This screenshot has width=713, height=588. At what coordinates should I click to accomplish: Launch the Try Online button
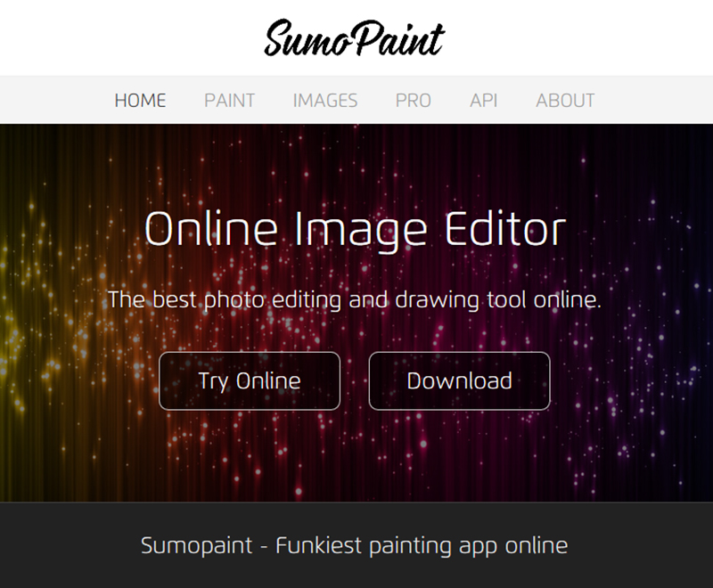(x=250, y=380)
